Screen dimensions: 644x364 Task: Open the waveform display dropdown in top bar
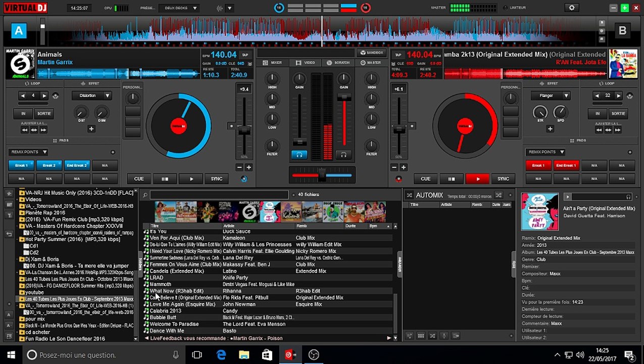pyautogui.click(x=230, y=8)
